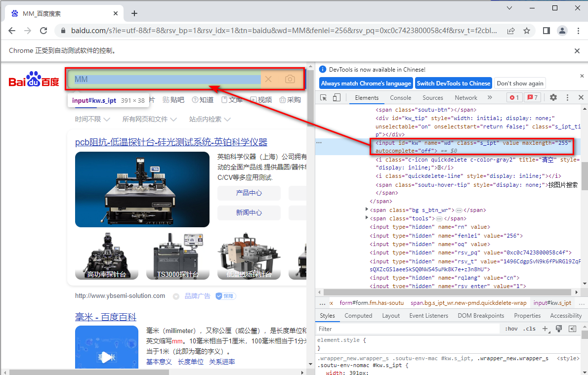588x375 pixels.
Task: Open the 视频 search category
Action: 261,100
